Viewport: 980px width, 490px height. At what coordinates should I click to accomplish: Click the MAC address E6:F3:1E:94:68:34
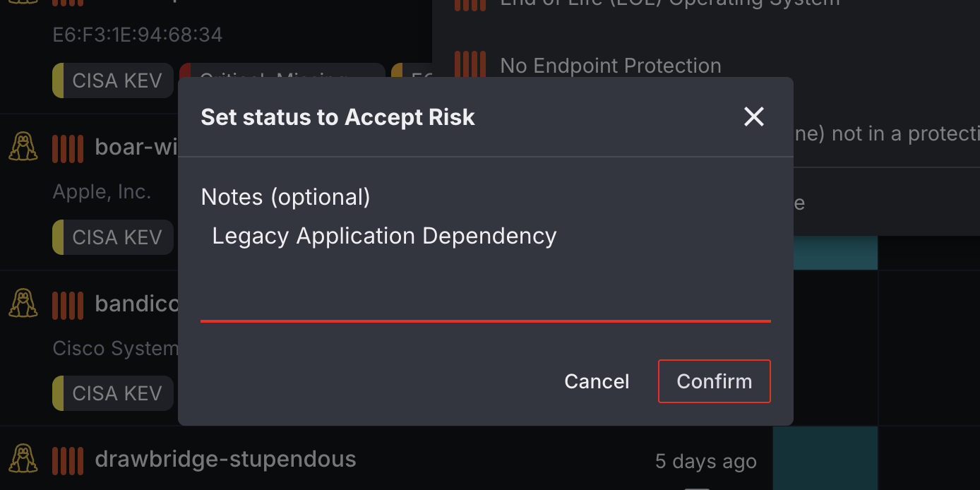[x=138, y=35]
